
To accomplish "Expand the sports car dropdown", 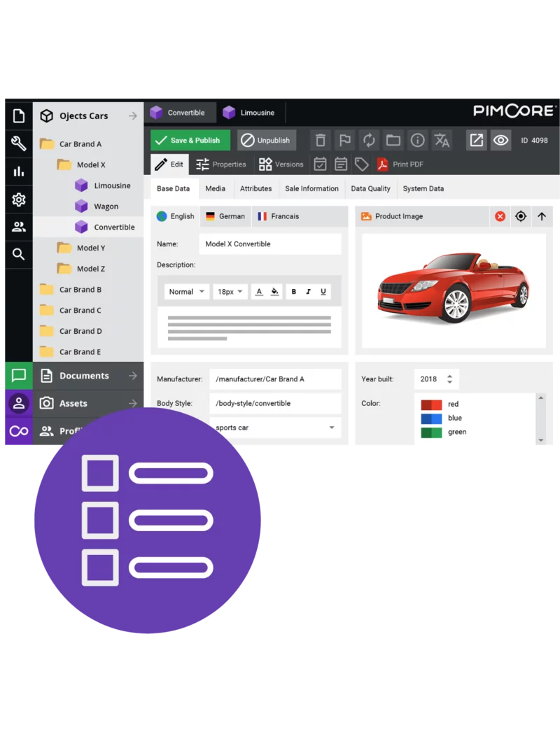I will [x=331, y=428].
